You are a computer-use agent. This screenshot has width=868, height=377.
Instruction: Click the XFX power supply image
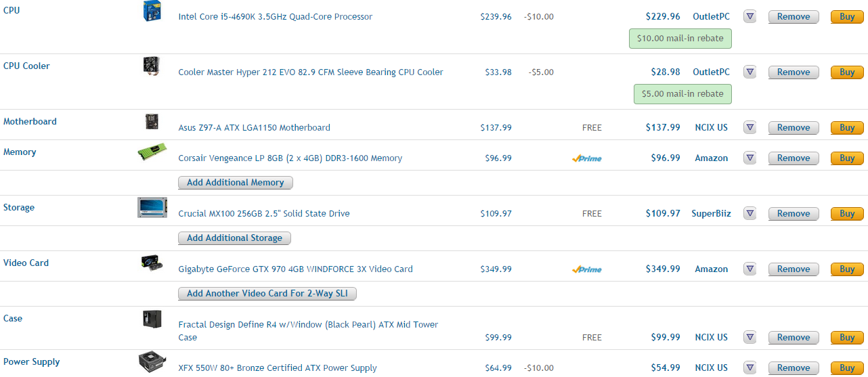pos(152,362)
